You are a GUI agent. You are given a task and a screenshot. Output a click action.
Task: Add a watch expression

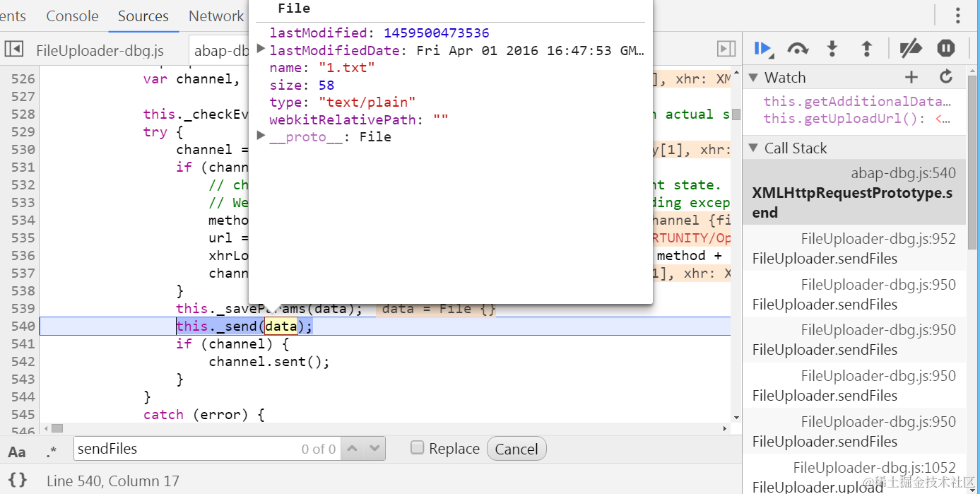(911, 77)
